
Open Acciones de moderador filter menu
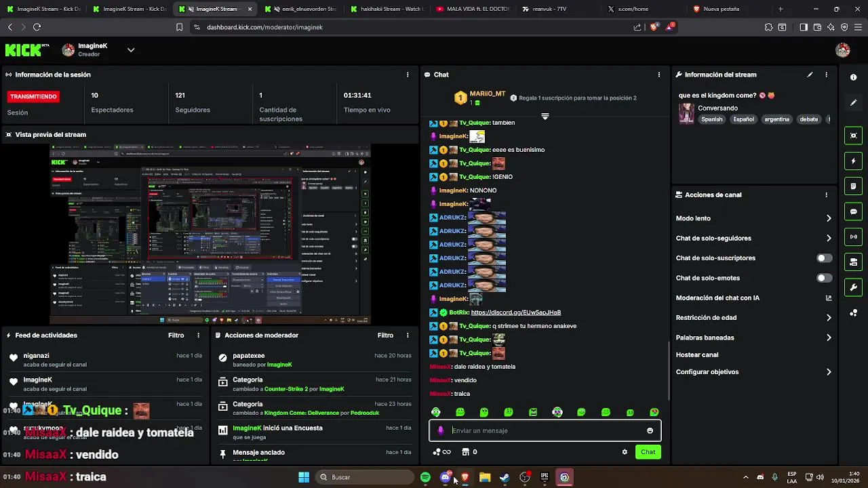point(385,335)
